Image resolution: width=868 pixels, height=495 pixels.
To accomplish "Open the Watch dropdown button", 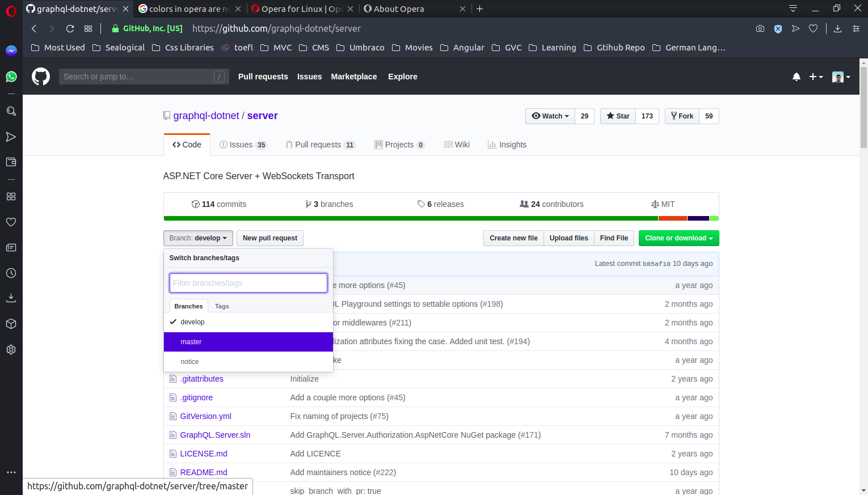I will (x=550, y=116).
